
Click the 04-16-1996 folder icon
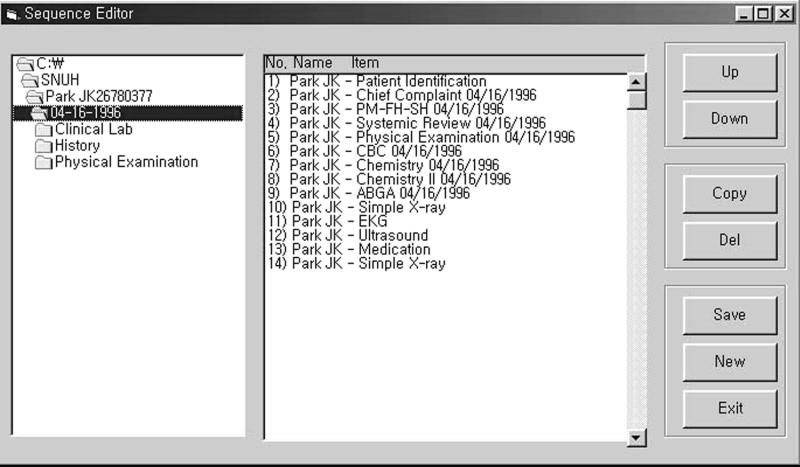(x=39, y=113)
